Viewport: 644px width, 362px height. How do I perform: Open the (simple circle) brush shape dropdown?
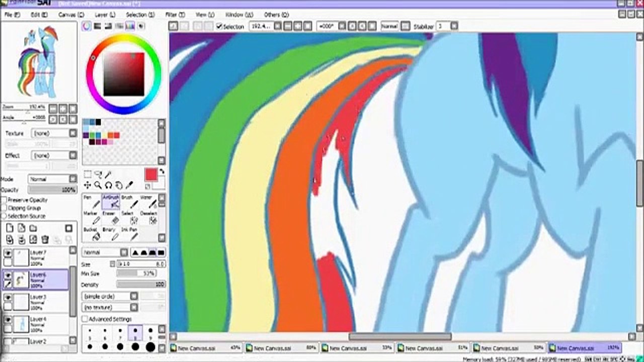point(110,296)
